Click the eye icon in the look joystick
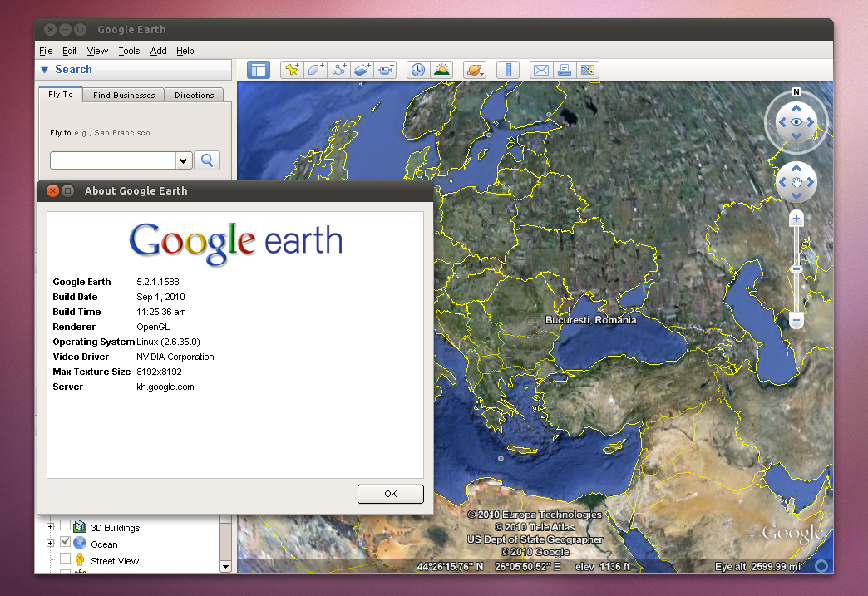 coord(796,122)
